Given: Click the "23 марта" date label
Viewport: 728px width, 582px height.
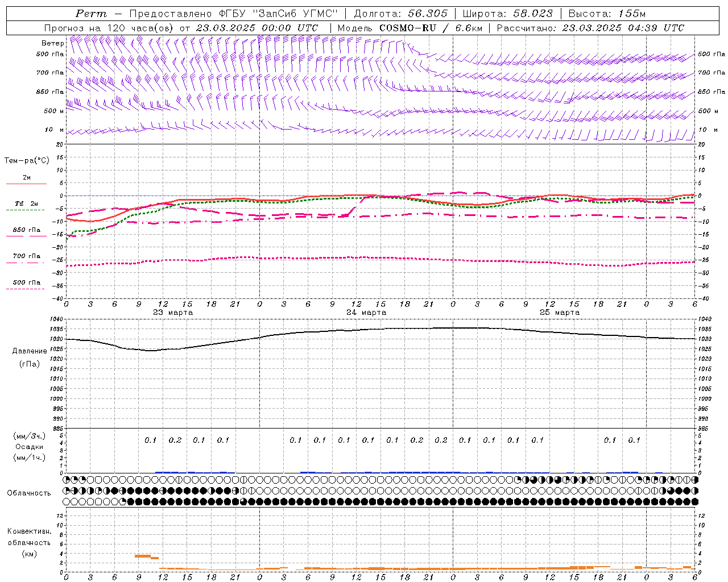Looking at the screenshot, I should pyautogui.click(x=173, y=313).
